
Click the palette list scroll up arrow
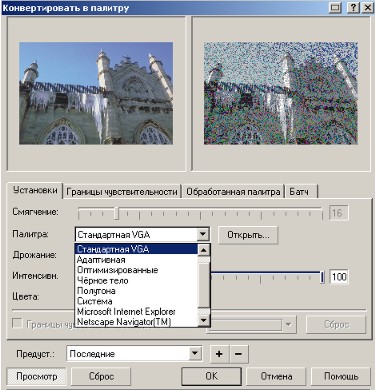(204, 250)
